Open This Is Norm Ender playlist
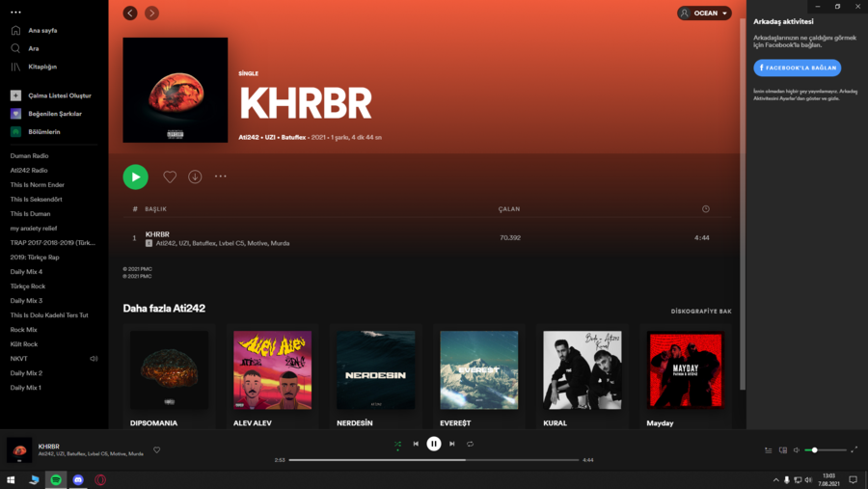868x489 pixels. click(x=37, y=185)
